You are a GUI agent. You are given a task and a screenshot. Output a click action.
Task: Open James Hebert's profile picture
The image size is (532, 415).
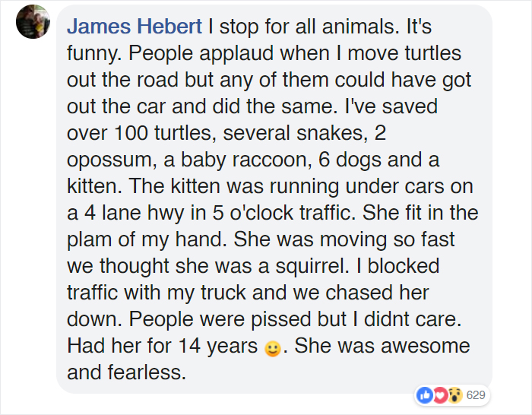point(33,22)
